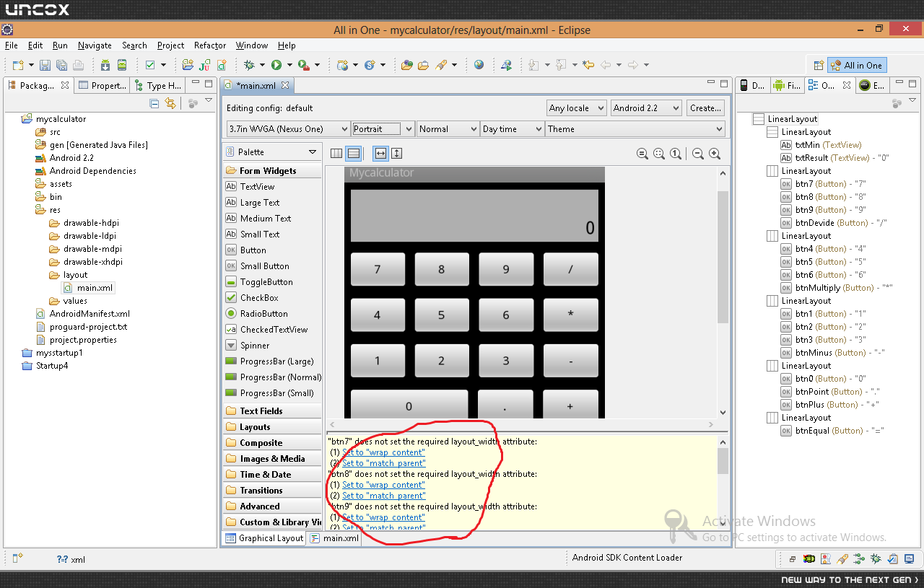Expand the Text Fields palette category
Viewport: 924px width, 588px height.
coord(271,411)
